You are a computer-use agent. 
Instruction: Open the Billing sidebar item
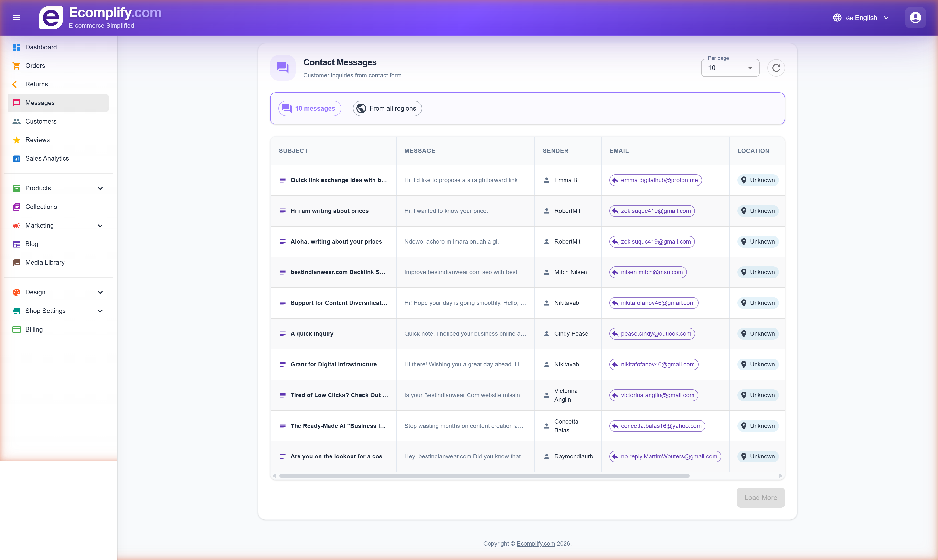coord(34,330)
